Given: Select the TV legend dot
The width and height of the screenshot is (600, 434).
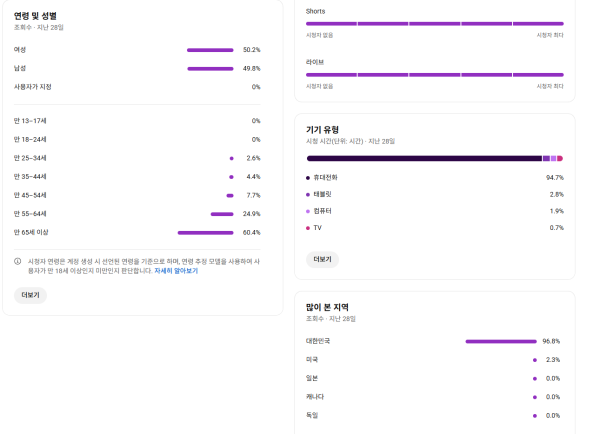Looking at the screenshot, I should tap(308, 228).
